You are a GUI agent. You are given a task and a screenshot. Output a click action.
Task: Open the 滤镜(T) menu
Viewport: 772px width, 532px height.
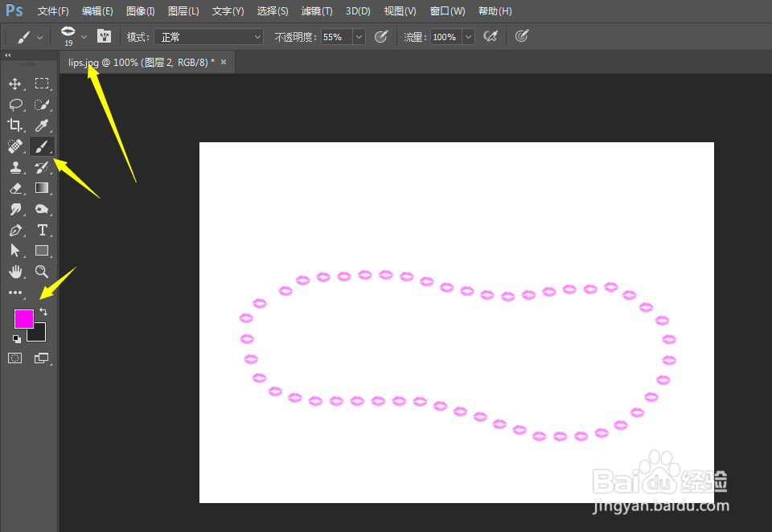pos(317,10)
